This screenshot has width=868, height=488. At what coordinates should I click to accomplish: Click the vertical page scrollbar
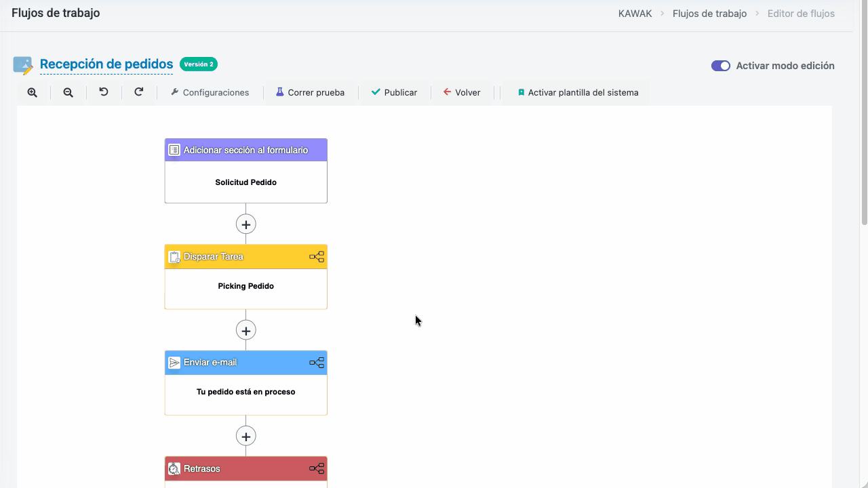tap(864, 112)
